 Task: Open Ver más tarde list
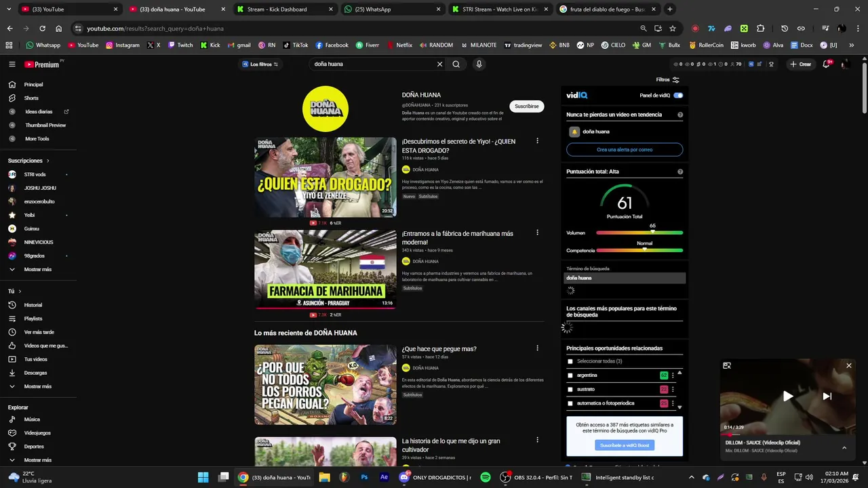pyautogui.click(x=39, y=332)
